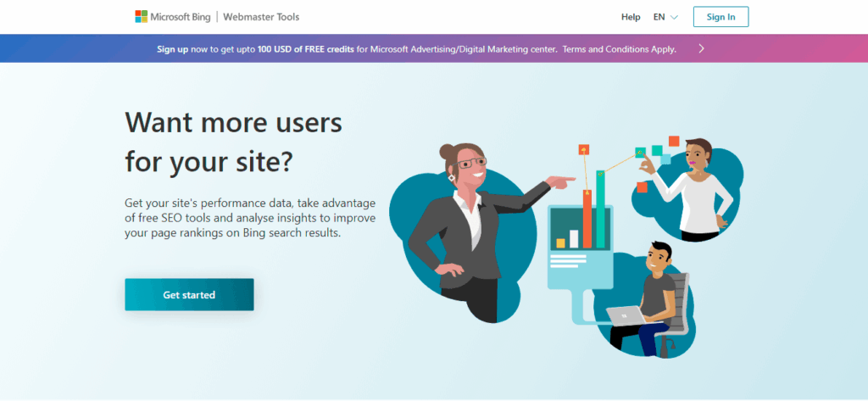This screenshot has width=868, height=401.
Task: Open the EN language selector
Action: pos(659,17)
